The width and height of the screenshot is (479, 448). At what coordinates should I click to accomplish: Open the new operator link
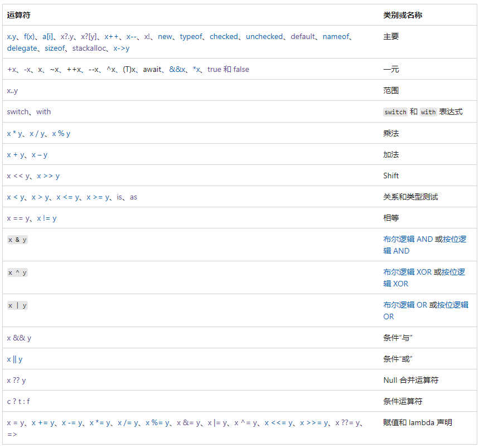click(164, 37)
